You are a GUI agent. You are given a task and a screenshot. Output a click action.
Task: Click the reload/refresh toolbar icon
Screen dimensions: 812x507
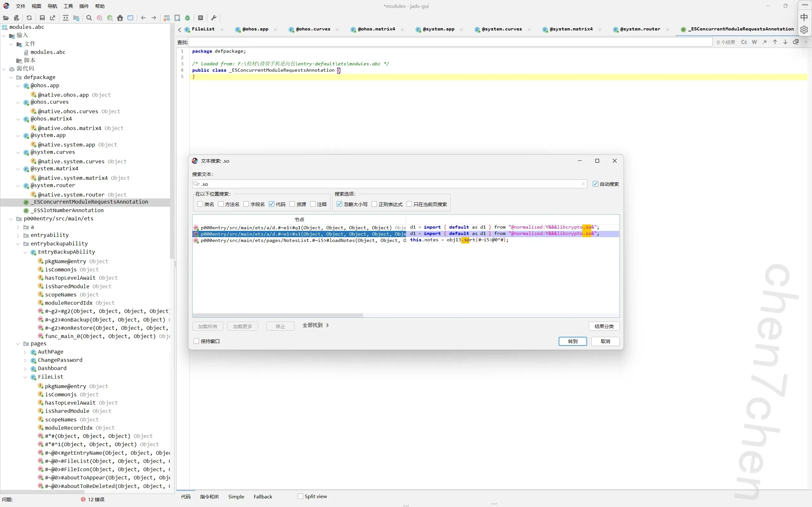(29, 18)
